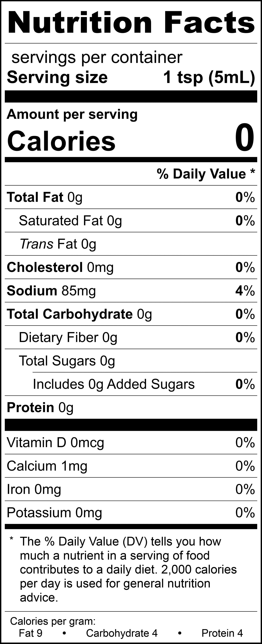Click the Calcium 1mg row
This screenshot has width=262, height=644.
(x=47, y=466)
